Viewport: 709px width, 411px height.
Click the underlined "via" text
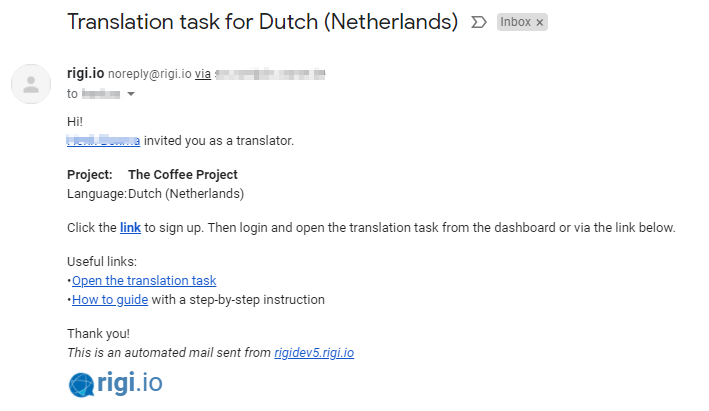coord(203,74)
